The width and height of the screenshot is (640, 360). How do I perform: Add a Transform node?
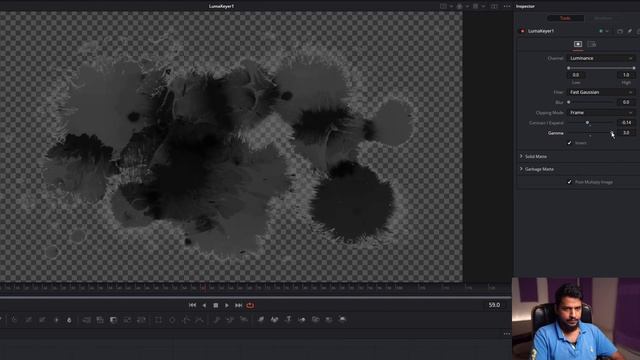click(x=141, y=320)
